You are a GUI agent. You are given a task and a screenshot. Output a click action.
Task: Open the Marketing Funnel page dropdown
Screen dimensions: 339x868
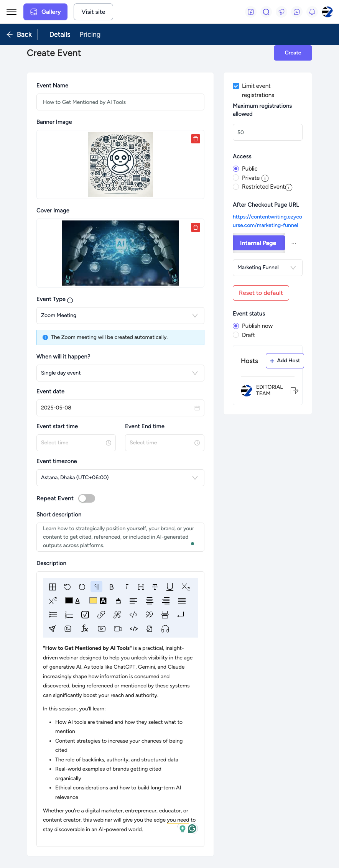268,268
